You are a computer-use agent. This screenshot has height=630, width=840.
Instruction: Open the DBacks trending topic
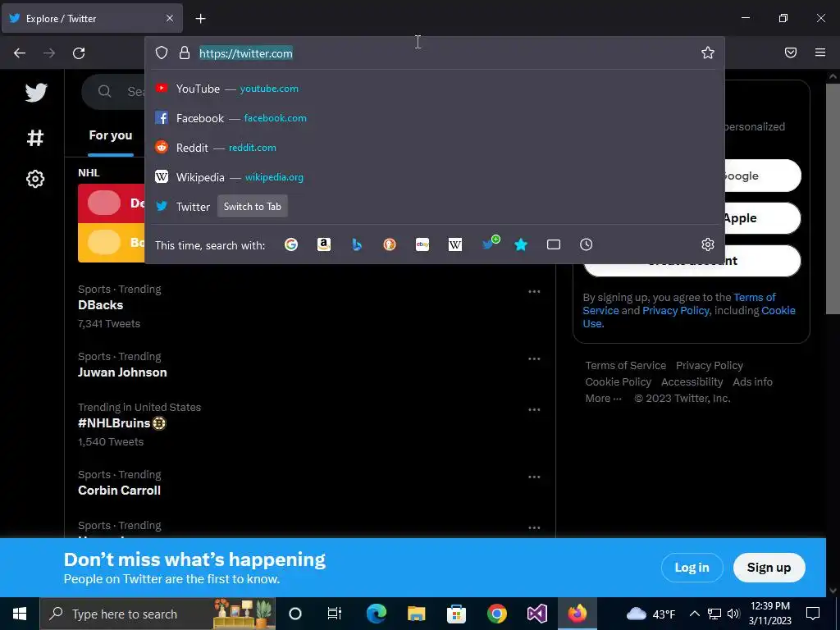point(101,305)
